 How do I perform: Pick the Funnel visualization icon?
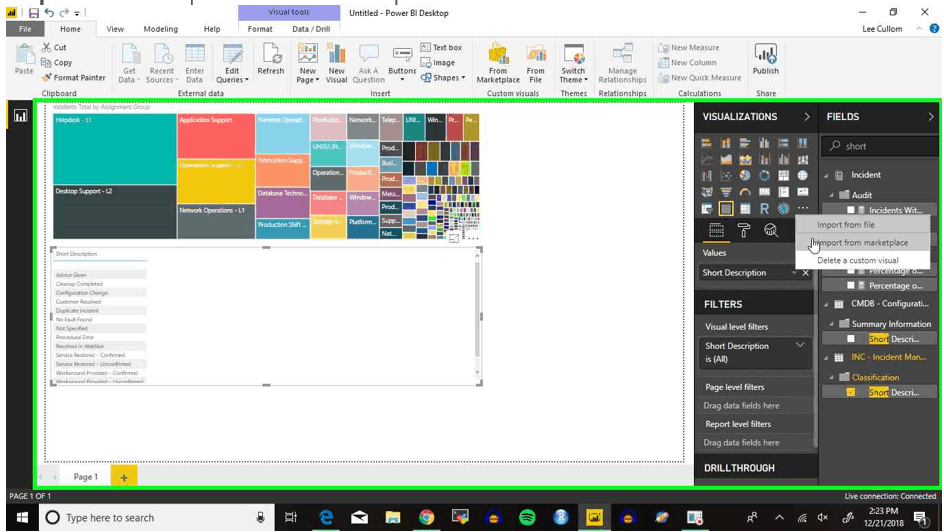pyautogui.click(x=726, y=192)
